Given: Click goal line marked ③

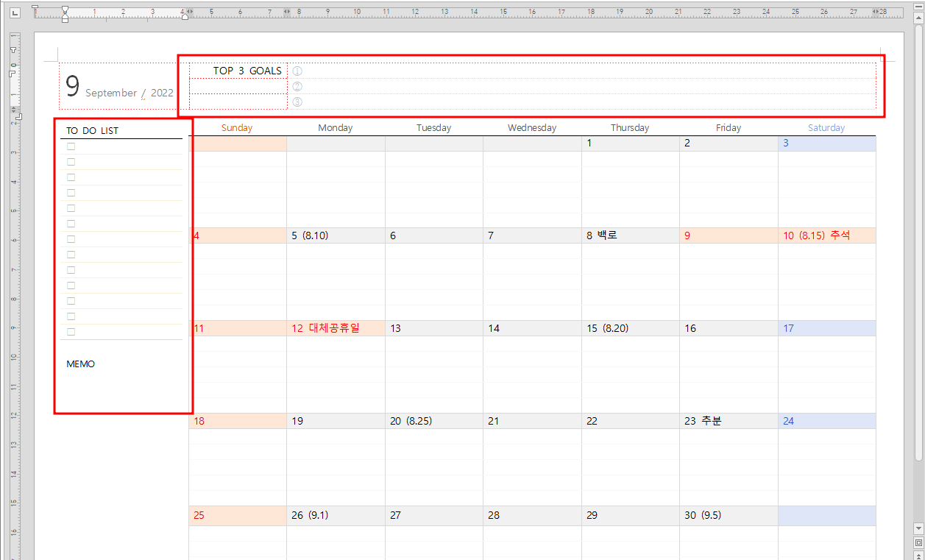Looking at the screenshot, I should [x=582, y=102].
